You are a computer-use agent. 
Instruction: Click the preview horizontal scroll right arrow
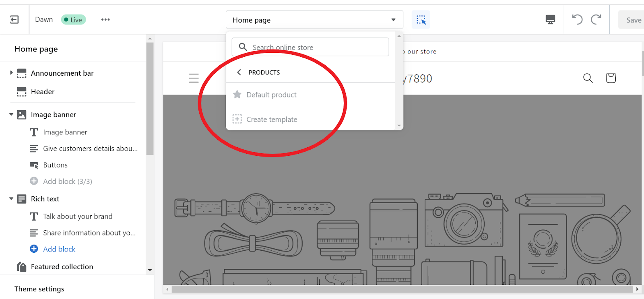(x=637, y=289)
